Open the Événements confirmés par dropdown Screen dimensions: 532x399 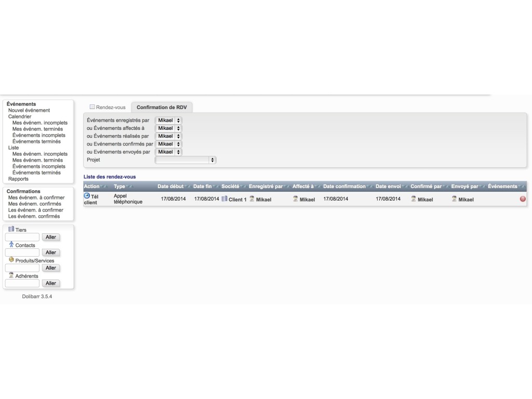coord(168,144)
